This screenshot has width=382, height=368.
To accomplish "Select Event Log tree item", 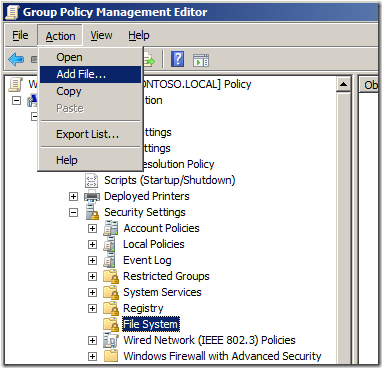I will pyautogui.click(x=147, y=260).
